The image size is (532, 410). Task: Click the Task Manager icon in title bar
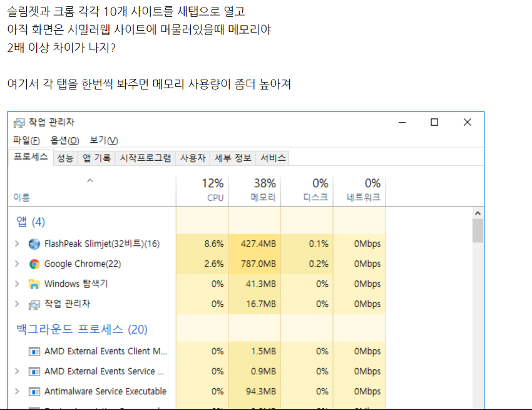(20, 123)
